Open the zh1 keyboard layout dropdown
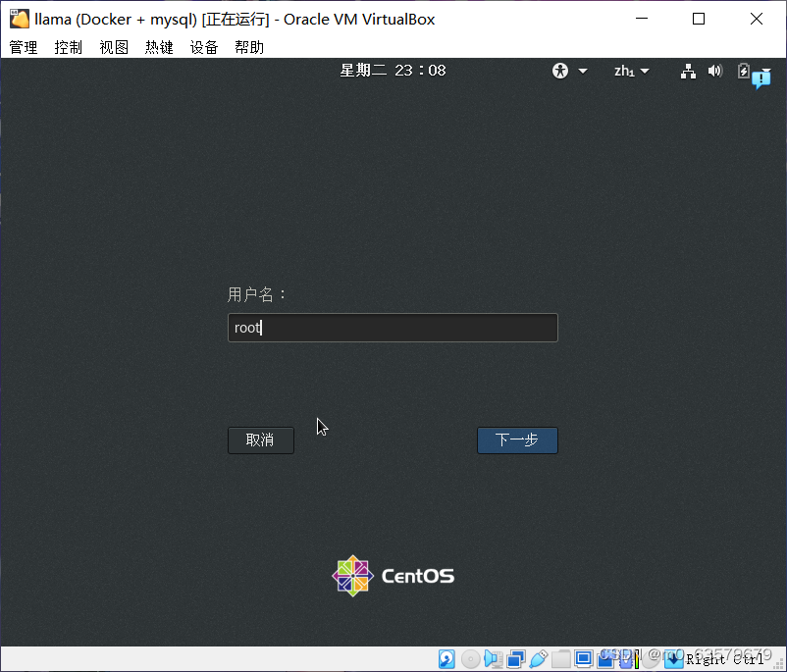The image size is (787, 672). [629, 71]
